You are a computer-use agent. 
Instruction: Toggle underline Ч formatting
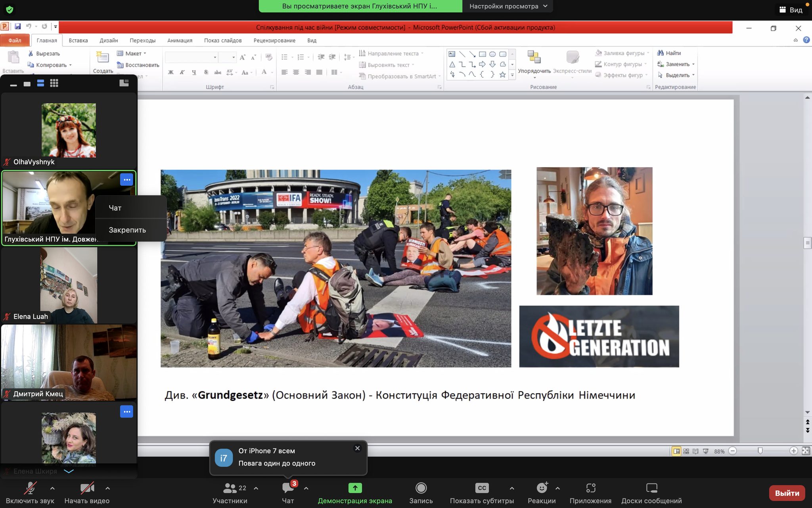(x=194, y=72)
